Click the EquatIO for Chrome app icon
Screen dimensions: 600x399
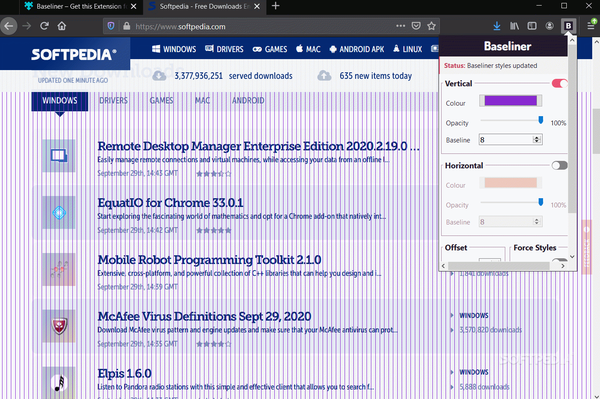(59, 213)
